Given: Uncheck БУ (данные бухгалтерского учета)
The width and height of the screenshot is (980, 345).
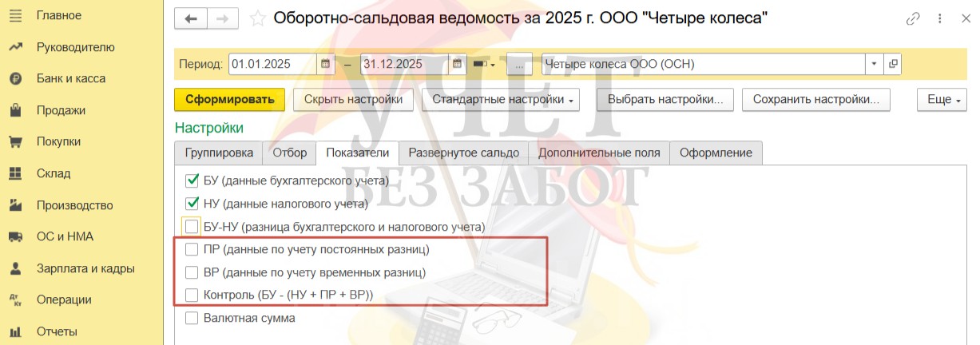Looking at the screenshot, I should tap(191, 180).
